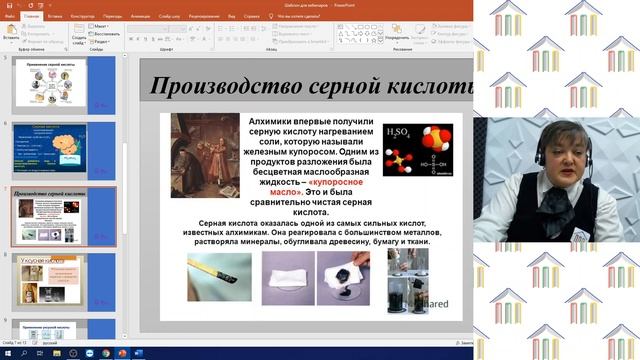Open Эффекты фигуры shape effects

tap(451, 42)
